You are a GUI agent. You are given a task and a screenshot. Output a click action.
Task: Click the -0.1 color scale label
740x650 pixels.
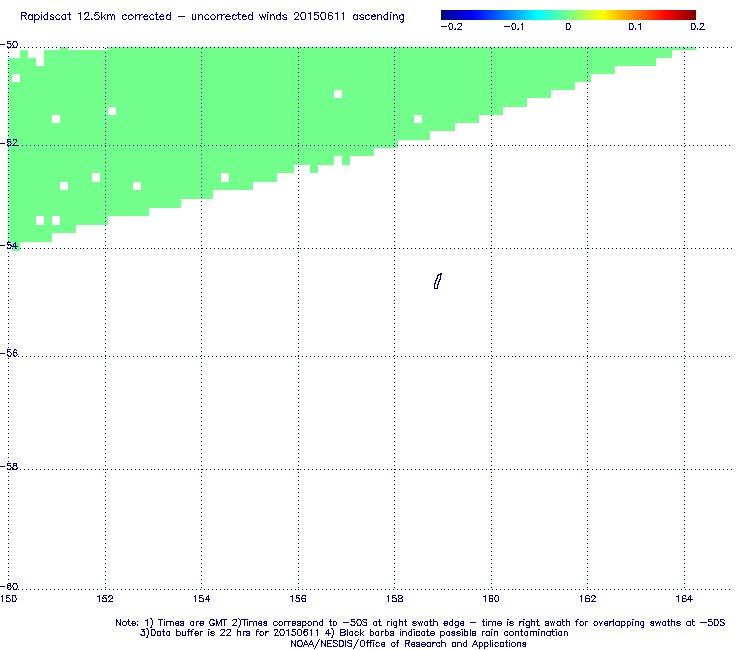pyautogui.click(x=513, y=27)
